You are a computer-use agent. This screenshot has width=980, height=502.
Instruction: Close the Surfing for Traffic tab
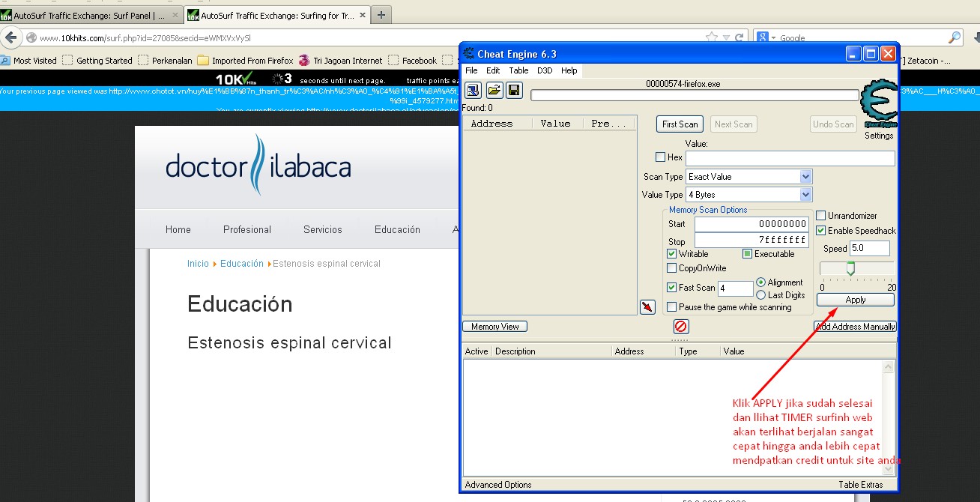363,15
